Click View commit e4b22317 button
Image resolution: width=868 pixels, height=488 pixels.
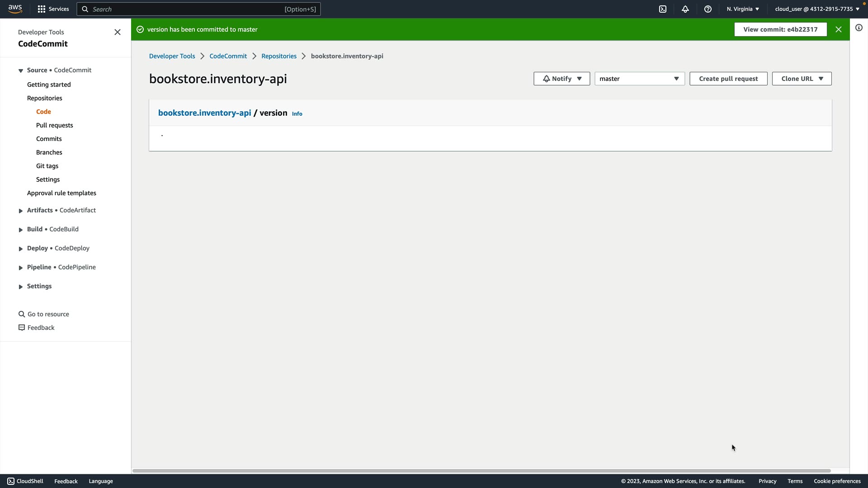780,29
